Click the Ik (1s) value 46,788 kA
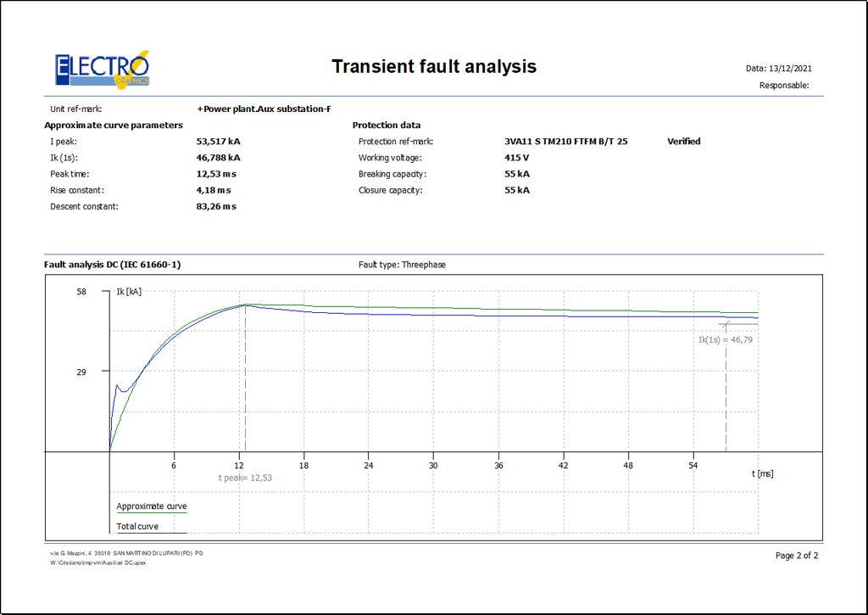The width and height of the screenshot is (868, 615). (x=218, y=158)
